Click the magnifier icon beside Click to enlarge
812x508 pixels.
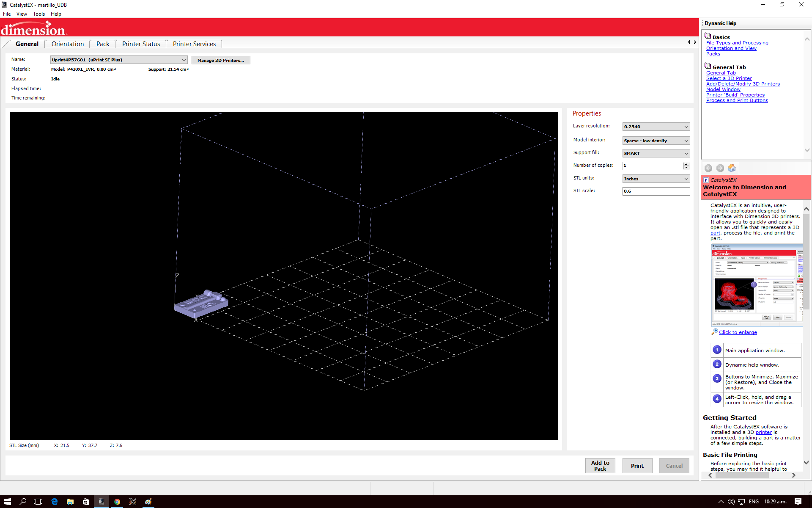pyautogui.click(x=714, y=332)
